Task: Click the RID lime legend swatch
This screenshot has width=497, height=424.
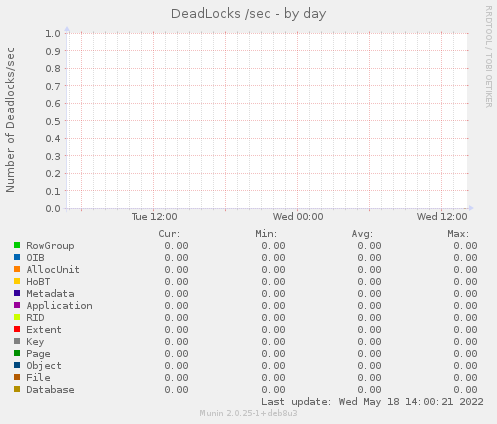Action: point(17,317)
